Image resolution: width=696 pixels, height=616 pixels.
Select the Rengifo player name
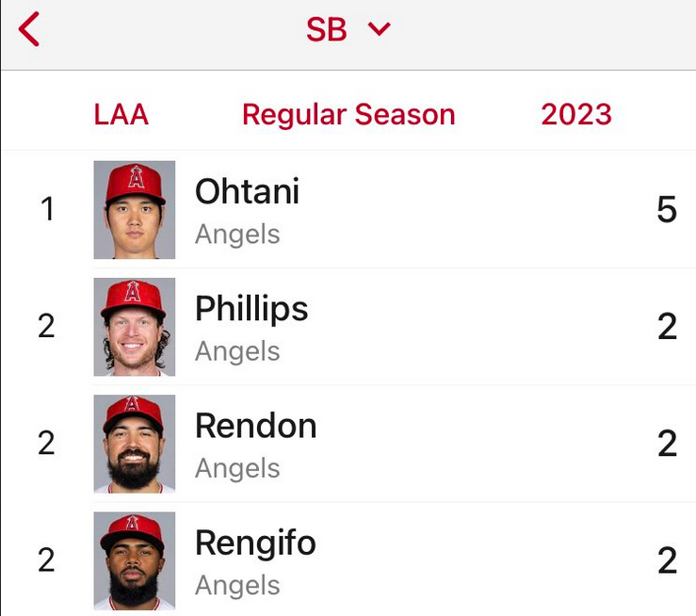(x=255, y=543)
